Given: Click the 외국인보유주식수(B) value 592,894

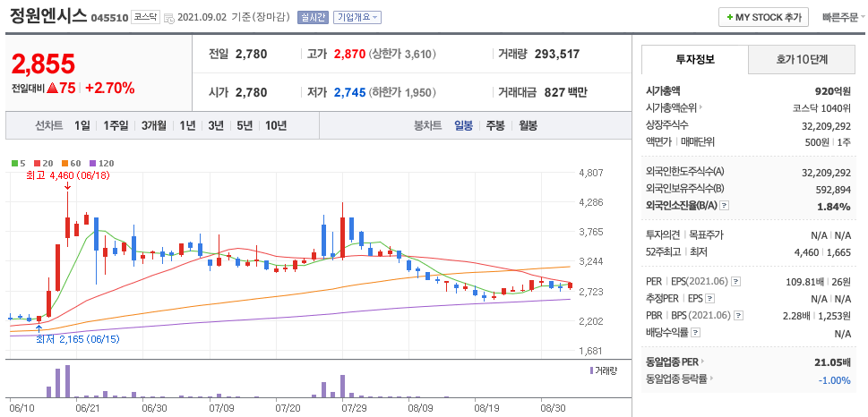Looking at the screenshot, I should (x=833, y=189).
